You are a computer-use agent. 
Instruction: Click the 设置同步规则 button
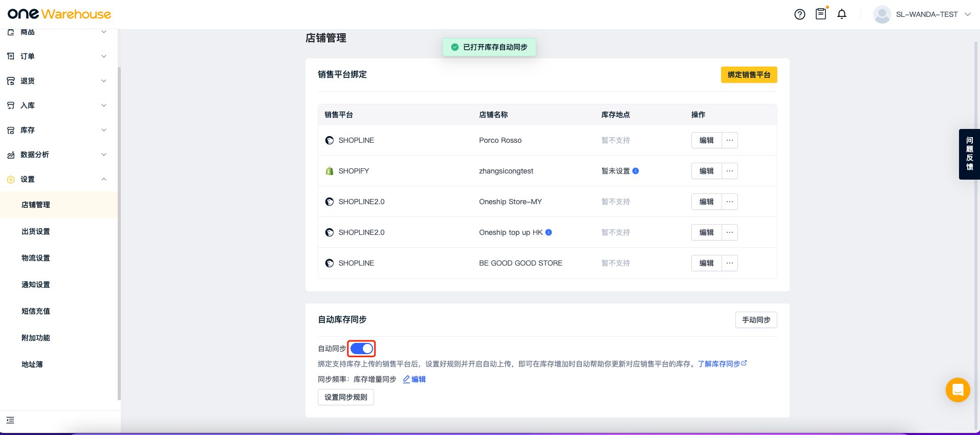346,397
